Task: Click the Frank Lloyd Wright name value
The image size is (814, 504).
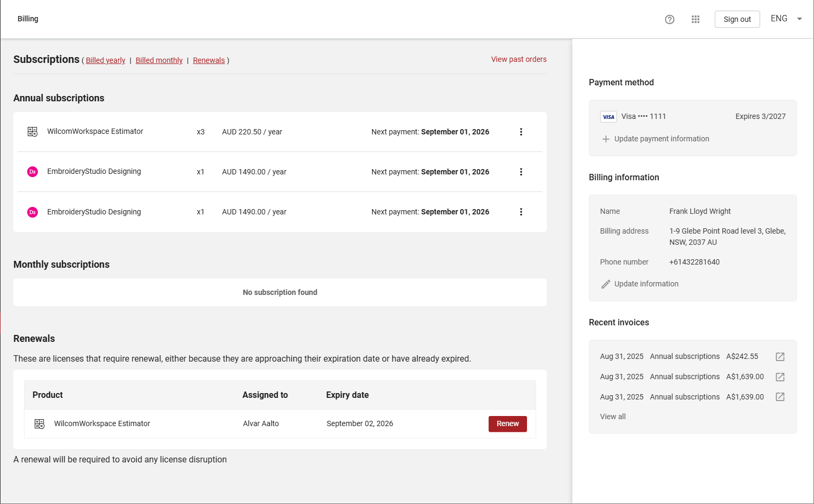Action: point(700,211)
